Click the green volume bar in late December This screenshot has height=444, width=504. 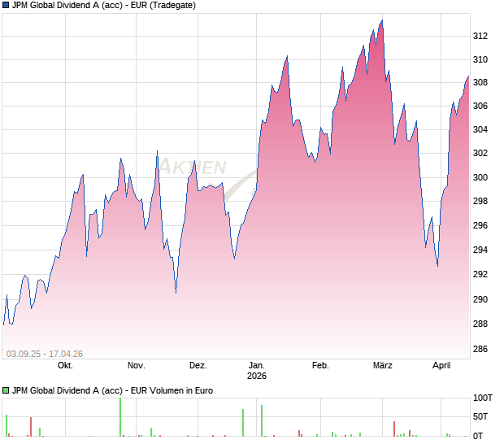243,423
